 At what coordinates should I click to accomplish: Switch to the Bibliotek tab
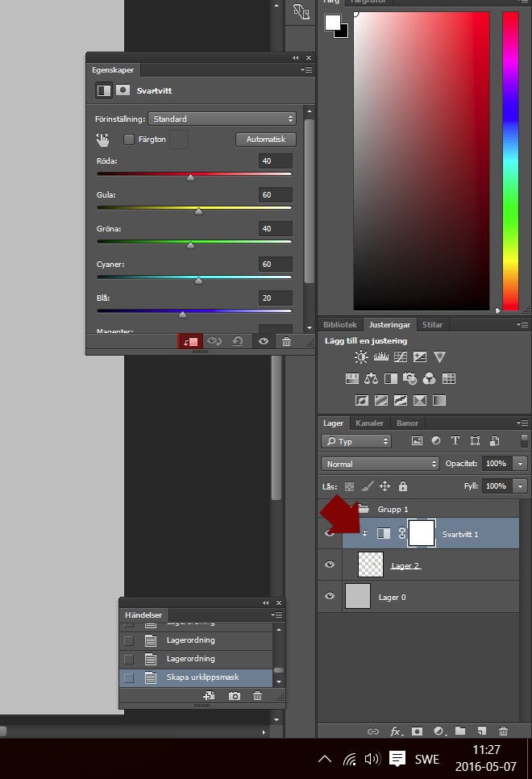pos(340,324)
